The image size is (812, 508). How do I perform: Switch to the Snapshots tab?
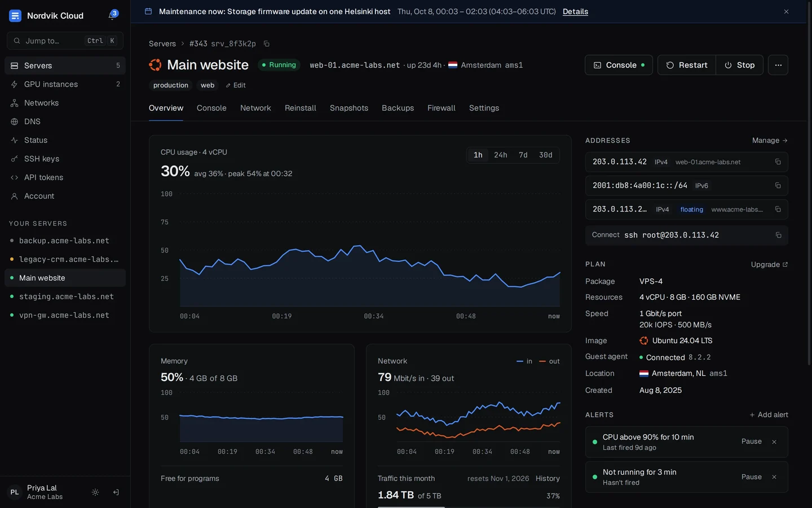pos(349,108)
